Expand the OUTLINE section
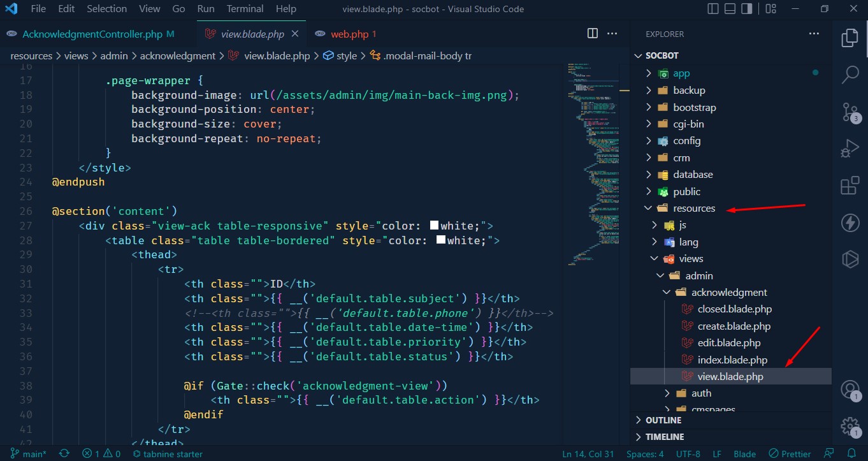Screen dimensions: 868x461 (x=663, y=420)
